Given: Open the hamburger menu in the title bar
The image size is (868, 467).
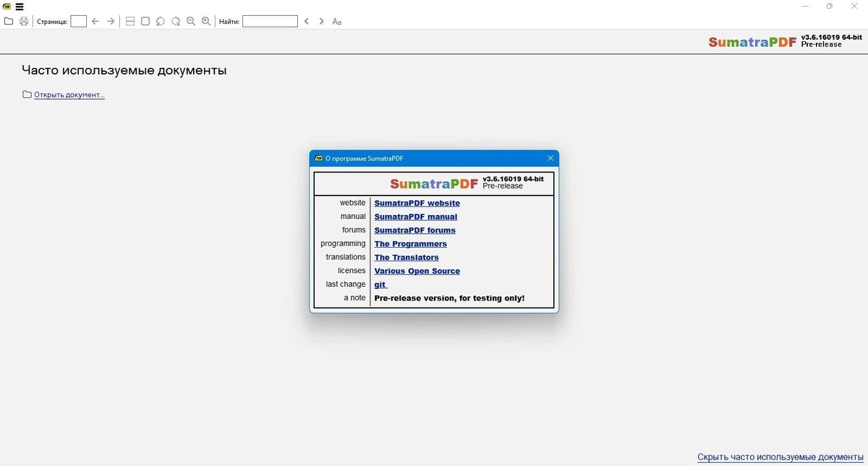Looking at the screenshot, I should (20, 7).
